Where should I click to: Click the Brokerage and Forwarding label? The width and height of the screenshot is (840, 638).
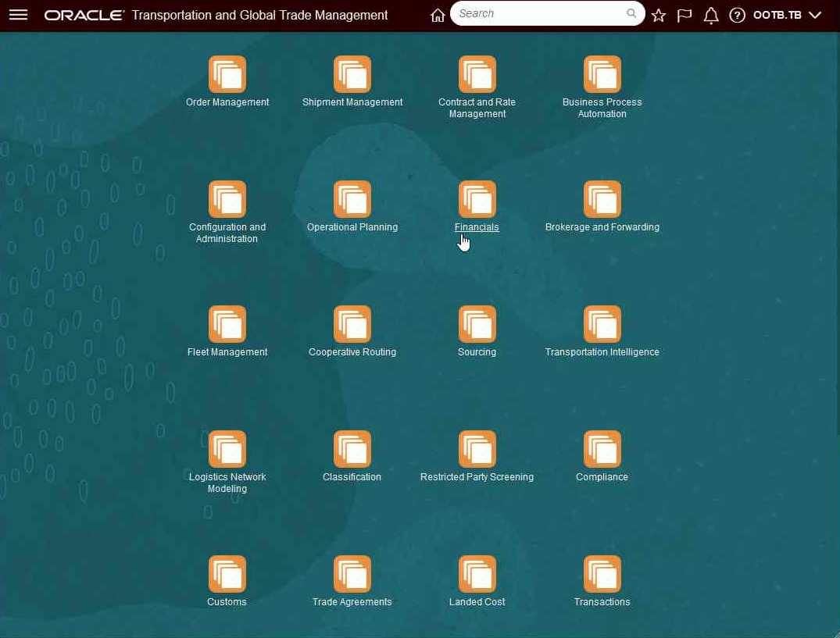point(602,227)
